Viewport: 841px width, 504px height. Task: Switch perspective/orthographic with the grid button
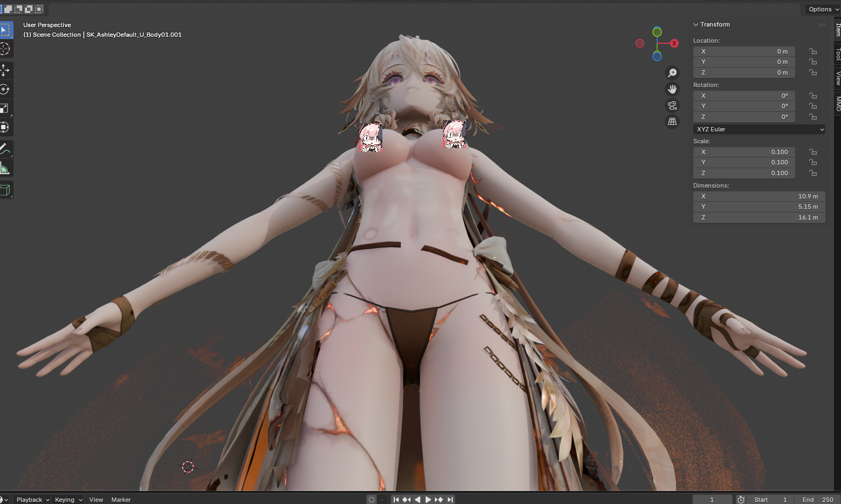[672, 122]
